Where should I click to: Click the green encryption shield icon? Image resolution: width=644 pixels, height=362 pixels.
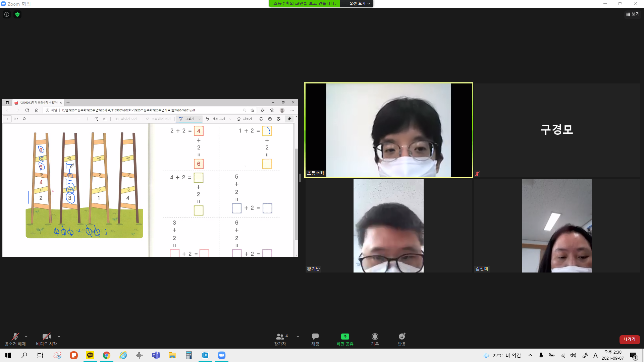tap(17, 14)
